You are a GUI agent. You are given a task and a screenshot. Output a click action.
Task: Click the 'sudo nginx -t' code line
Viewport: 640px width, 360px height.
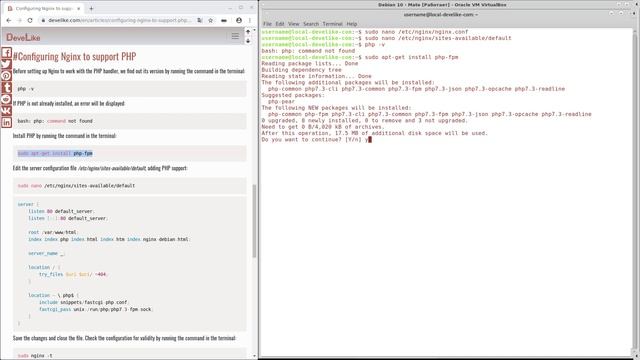[x=35, y=356]
